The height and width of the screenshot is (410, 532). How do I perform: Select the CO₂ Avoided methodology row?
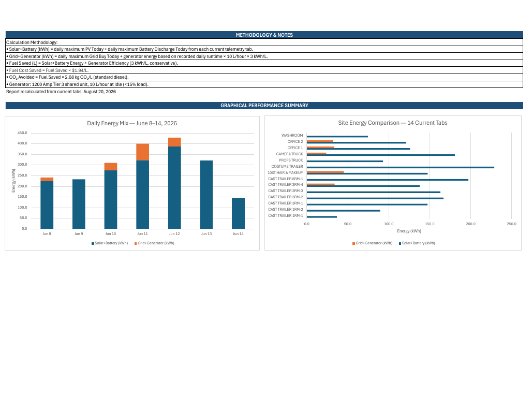[x=264, y=77]
